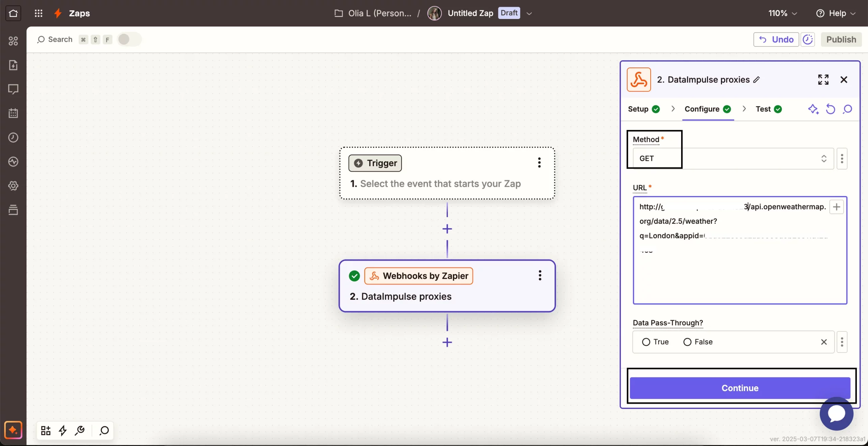Click the wrench tool icon in bottom toolbar
This screenshot has width=868, height=446.
(80, 430)
